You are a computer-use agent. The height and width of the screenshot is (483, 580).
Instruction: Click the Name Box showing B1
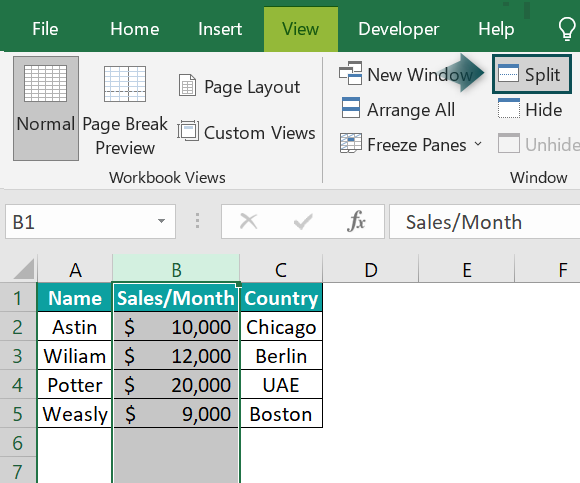90,222
